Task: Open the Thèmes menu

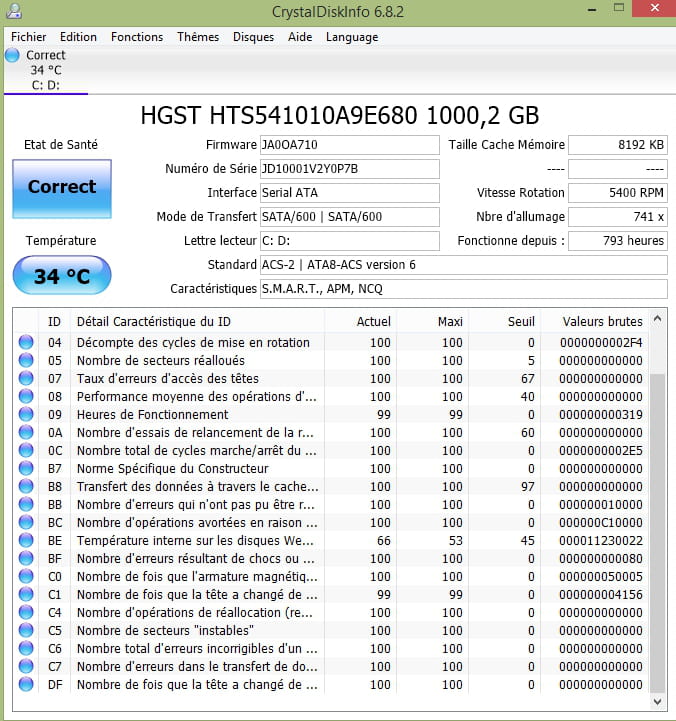Action: (198, 37)
